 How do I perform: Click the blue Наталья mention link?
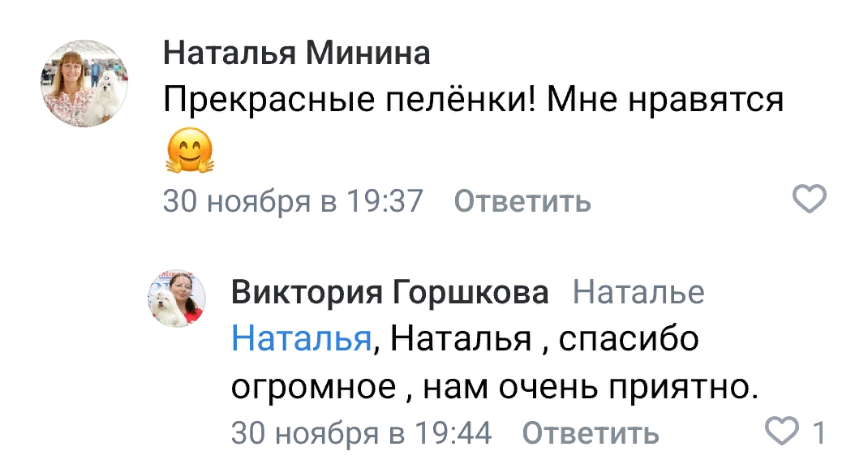(301, 338)
